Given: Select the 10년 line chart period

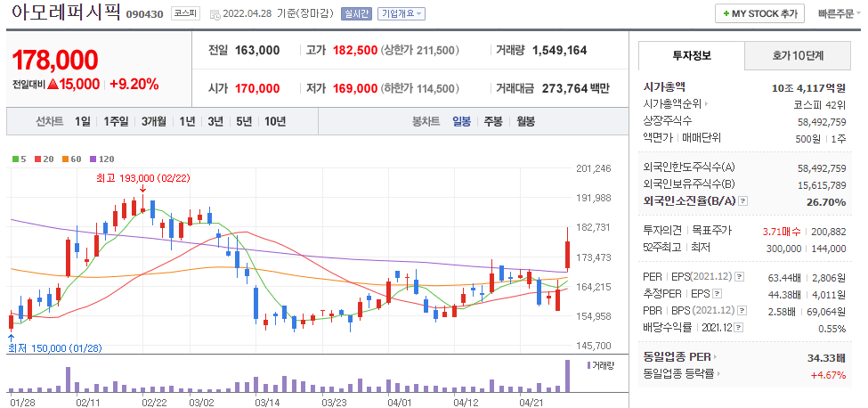Looking at the screenshot, I should (275, 121).
